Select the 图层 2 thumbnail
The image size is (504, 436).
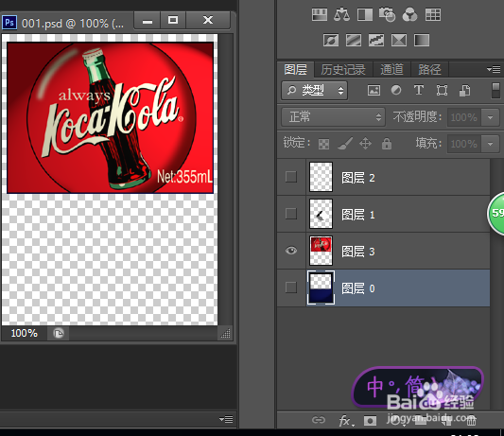tap(321, 177)
